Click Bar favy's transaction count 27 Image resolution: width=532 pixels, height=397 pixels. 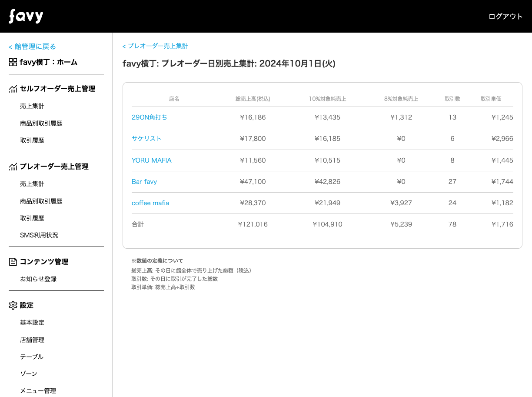tap(452, 182)
